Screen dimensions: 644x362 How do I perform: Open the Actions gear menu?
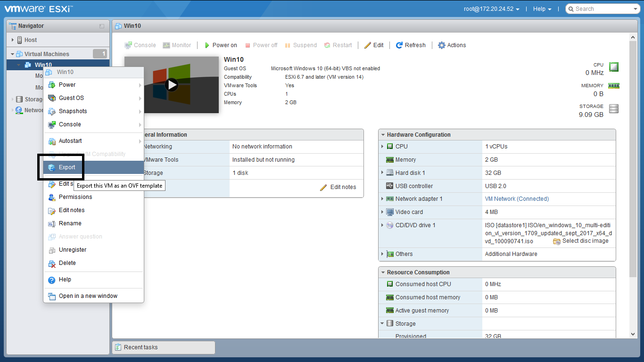click(452, 45)
